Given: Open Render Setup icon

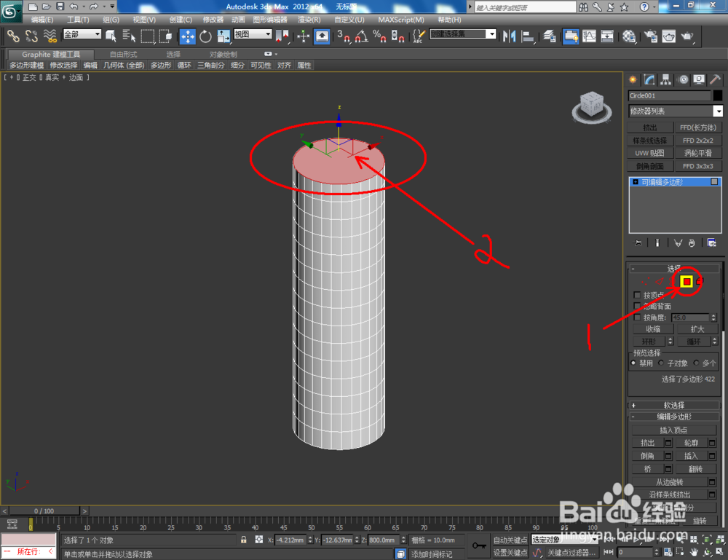Looking at the screenshot, I should pos(651,36).
